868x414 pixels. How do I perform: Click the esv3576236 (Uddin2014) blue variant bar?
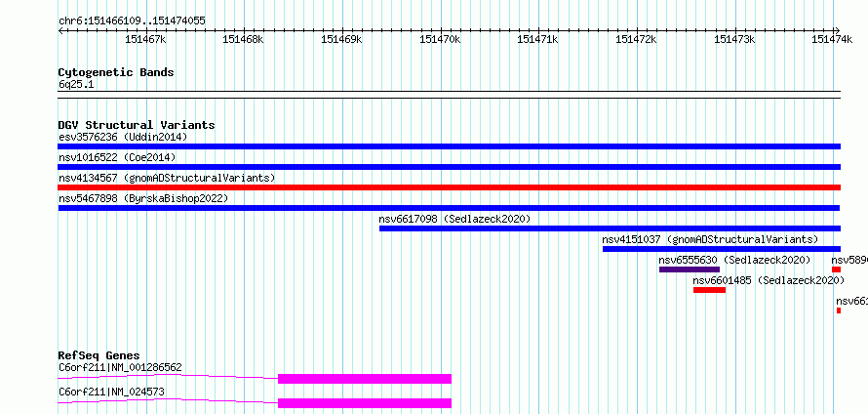point(449,146)
